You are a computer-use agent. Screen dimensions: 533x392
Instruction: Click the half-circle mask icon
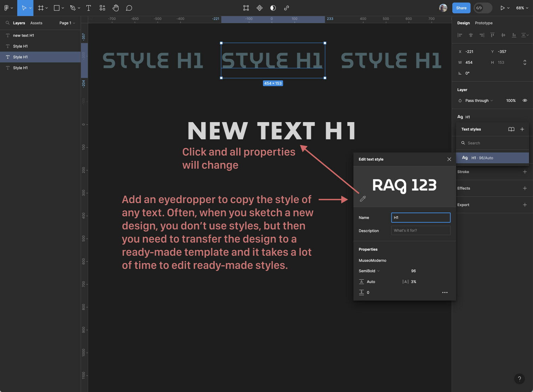click(x=273, y=8)
